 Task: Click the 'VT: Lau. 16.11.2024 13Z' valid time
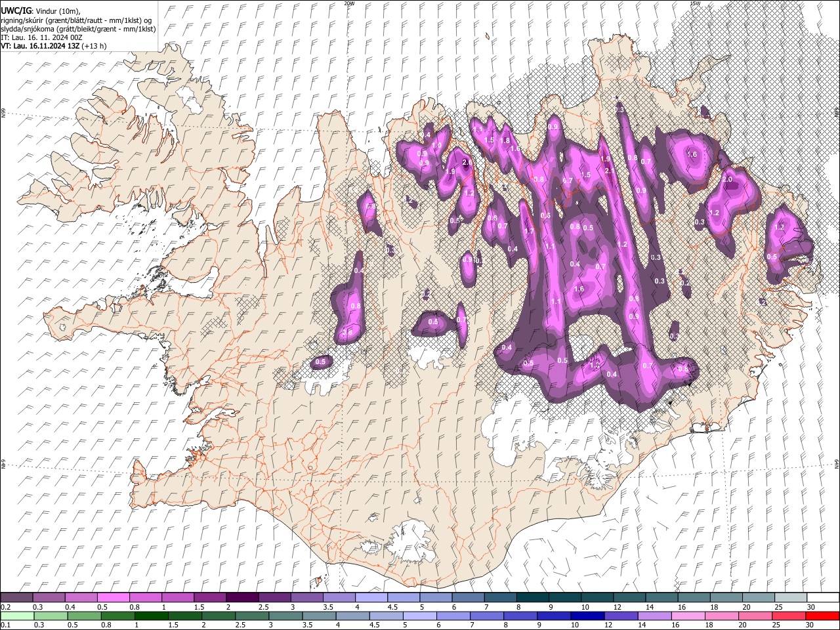tap(41, 46)
